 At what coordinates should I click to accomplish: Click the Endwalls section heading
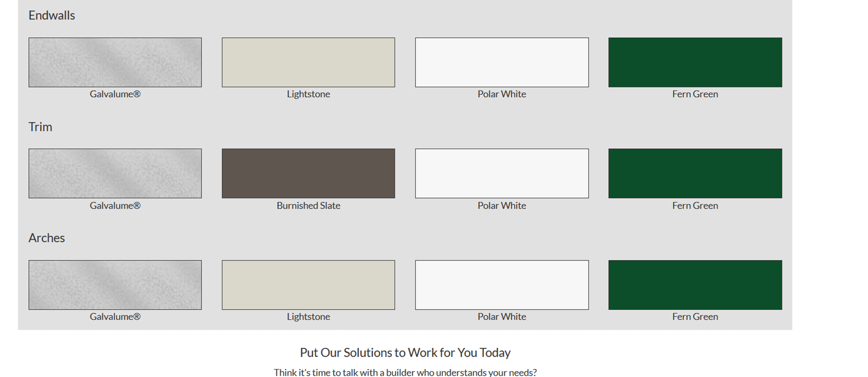[52, 16]
